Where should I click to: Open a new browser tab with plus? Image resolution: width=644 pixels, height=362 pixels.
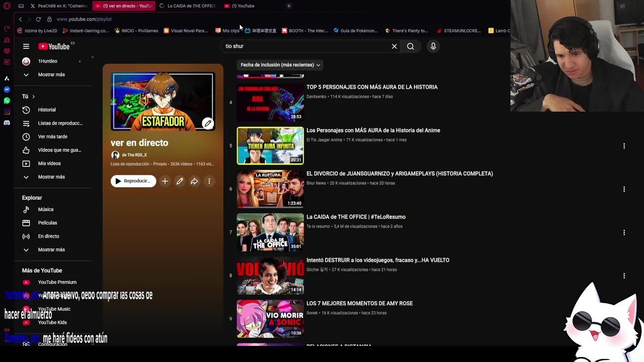(289, 6)
